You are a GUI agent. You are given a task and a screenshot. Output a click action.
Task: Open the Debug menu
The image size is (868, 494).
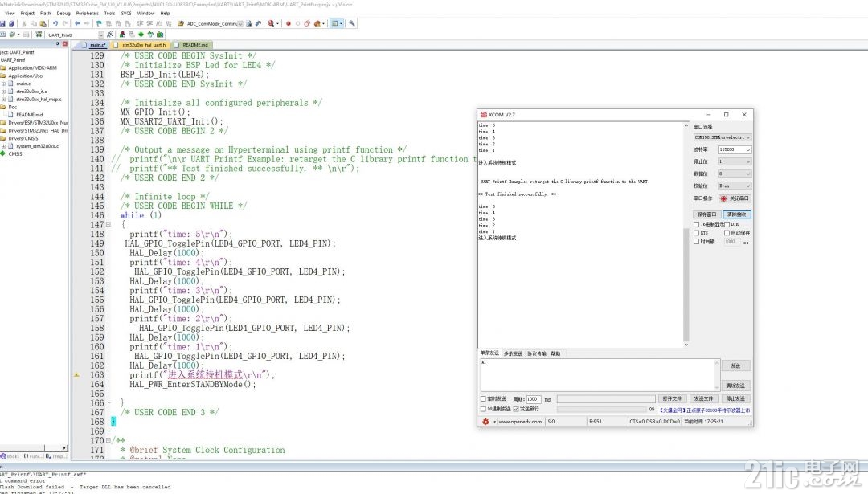point(63,14)
